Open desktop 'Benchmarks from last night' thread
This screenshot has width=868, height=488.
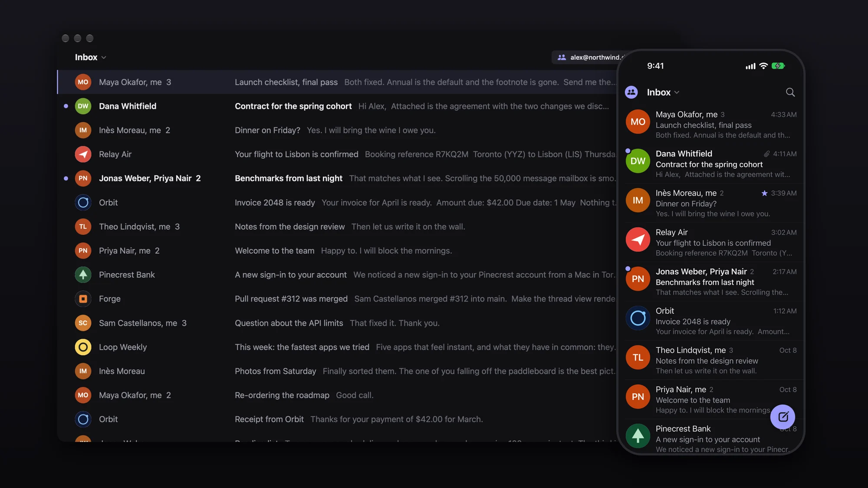pyautogui.click(x=337, y=178)
